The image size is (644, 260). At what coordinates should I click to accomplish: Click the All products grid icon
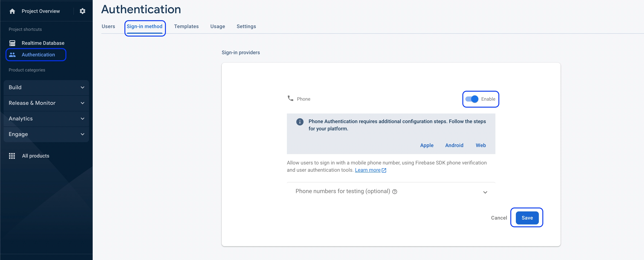pos(12,156)
